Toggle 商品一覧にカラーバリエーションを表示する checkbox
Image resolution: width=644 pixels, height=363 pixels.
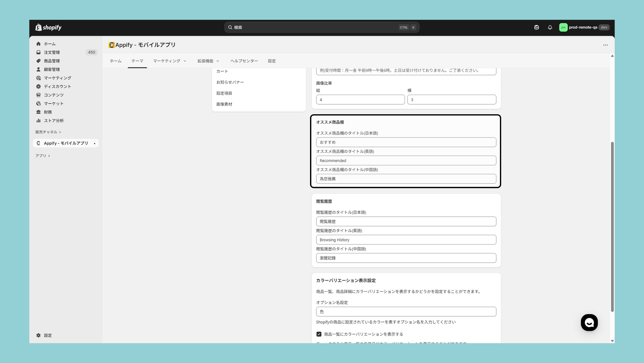point(319,334)
